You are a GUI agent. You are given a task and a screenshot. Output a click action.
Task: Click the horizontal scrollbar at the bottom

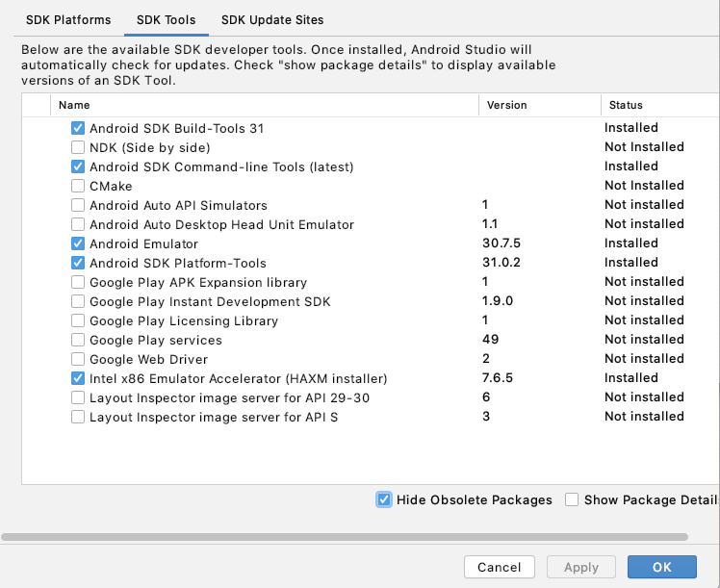345,536
